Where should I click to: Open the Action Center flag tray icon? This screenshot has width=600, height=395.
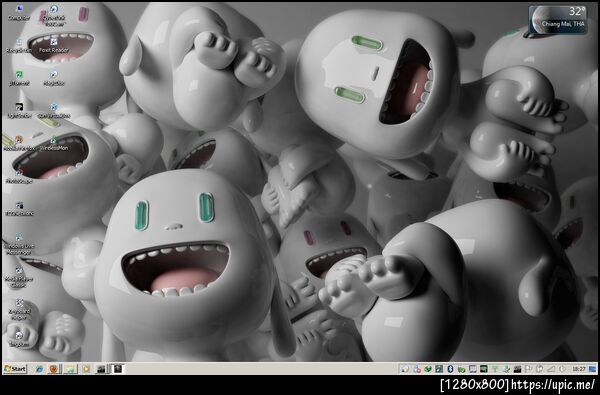coord(528,369)
